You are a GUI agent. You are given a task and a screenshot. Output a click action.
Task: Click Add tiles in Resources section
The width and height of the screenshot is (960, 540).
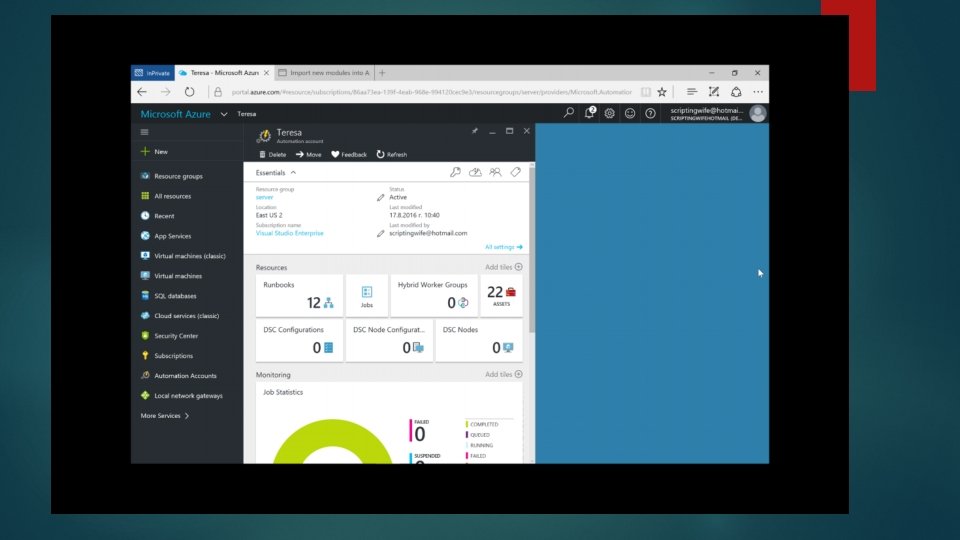(x=504, y=268)
